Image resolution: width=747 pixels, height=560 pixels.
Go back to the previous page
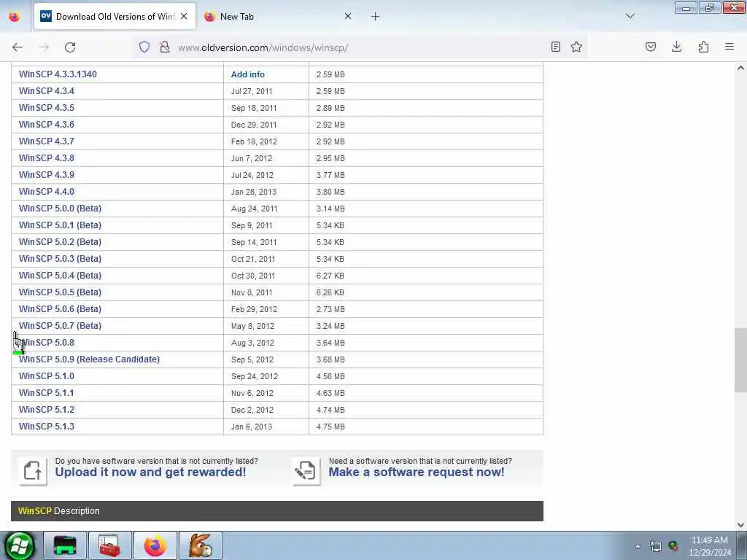(18, 47)
